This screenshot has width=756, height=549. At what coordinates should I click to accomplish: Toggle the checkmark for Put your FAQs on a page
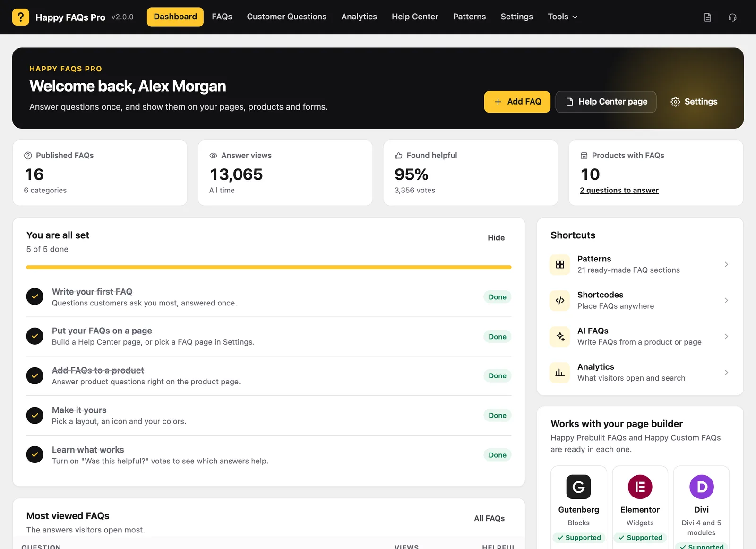34,336
